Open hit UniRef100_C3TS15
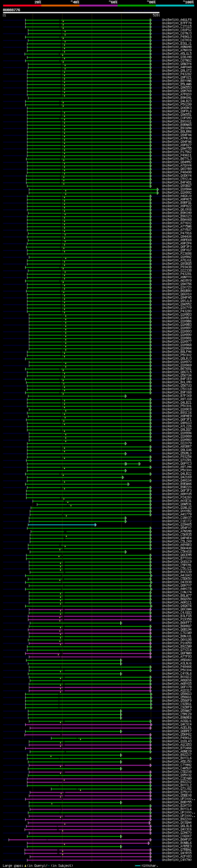This screenshot has height=868, width=197. pyautogui.click(x=176, y=26)
